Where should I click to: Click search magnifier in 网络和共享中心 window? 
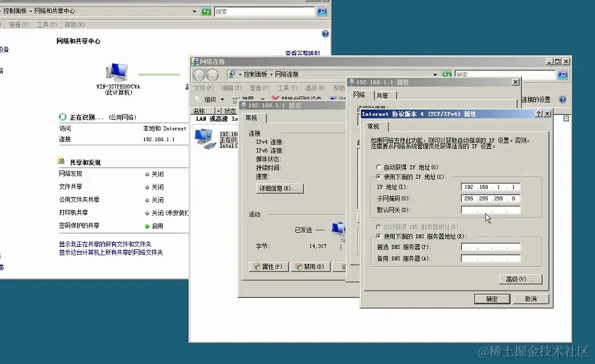coord(322,11)
